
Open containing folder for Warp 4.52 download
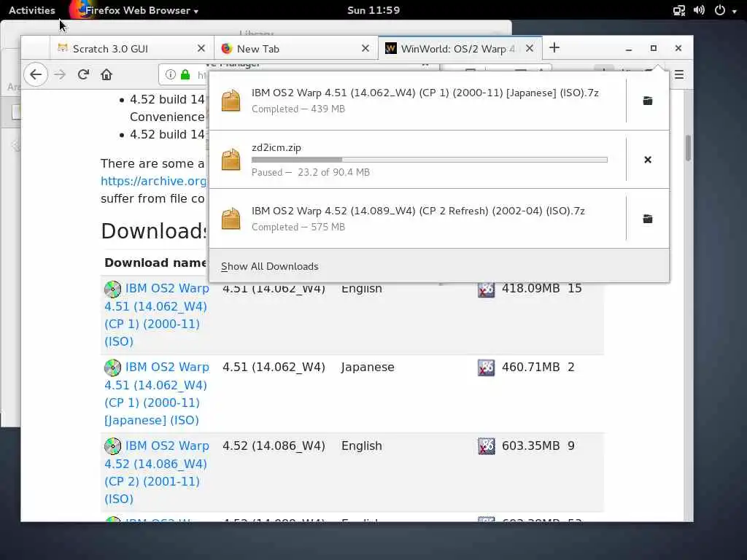coord(648,219)
